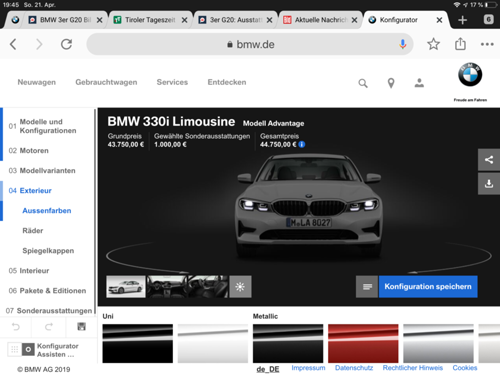Show the exterior side view thumbnail
The height and width of the screenshot is (375, 500).
[x=126, y=286]
